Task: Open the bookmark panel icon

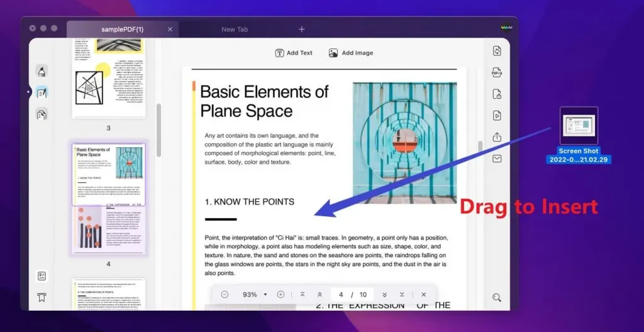Action: click(x=42, y=297)
